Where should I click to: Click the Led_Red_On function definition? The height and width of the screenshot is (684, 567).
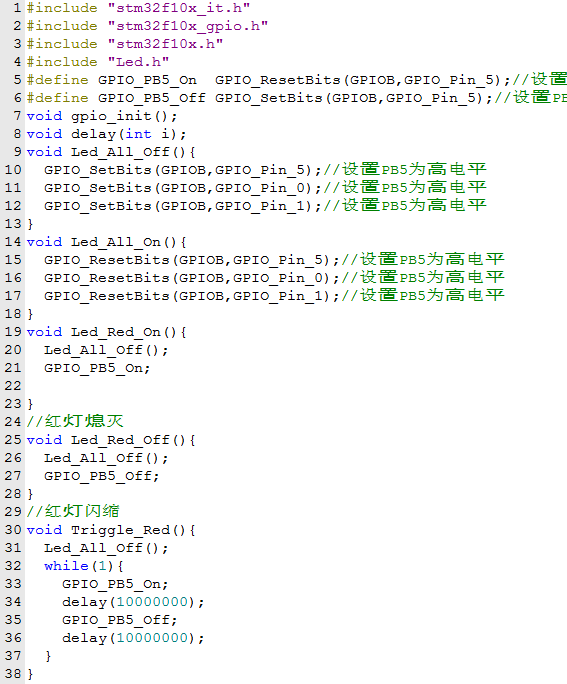[106, 332]
